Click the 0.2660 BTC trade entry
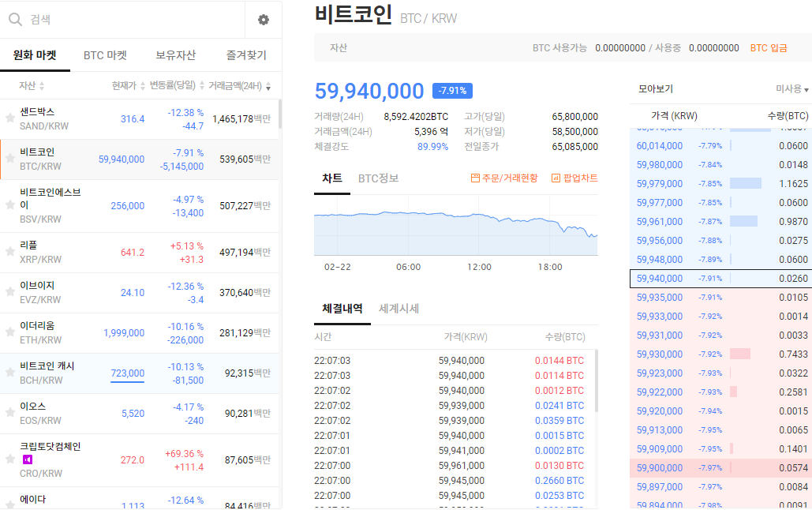The height and width of the screenshot is (510, 812). (x=559, y=481)
